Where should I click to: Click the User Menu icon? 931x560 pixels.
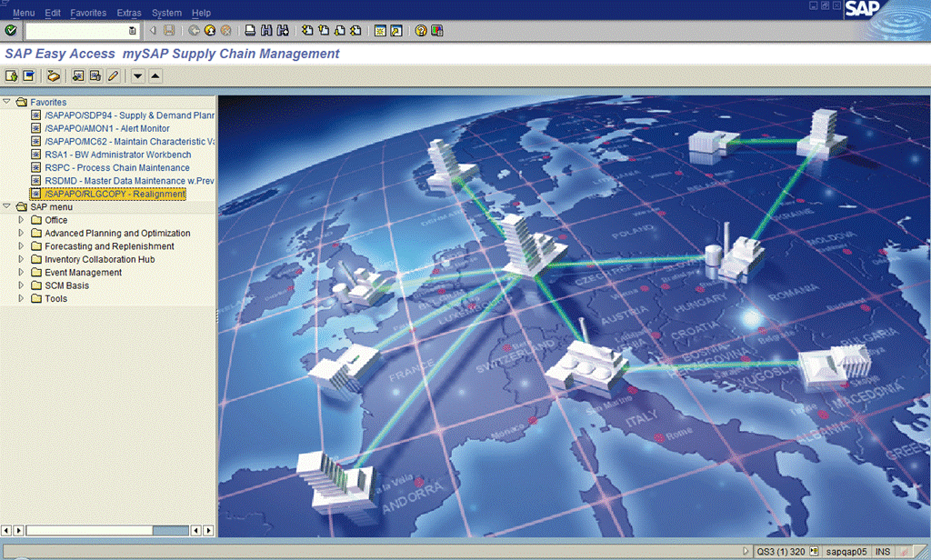coord(11,76)
